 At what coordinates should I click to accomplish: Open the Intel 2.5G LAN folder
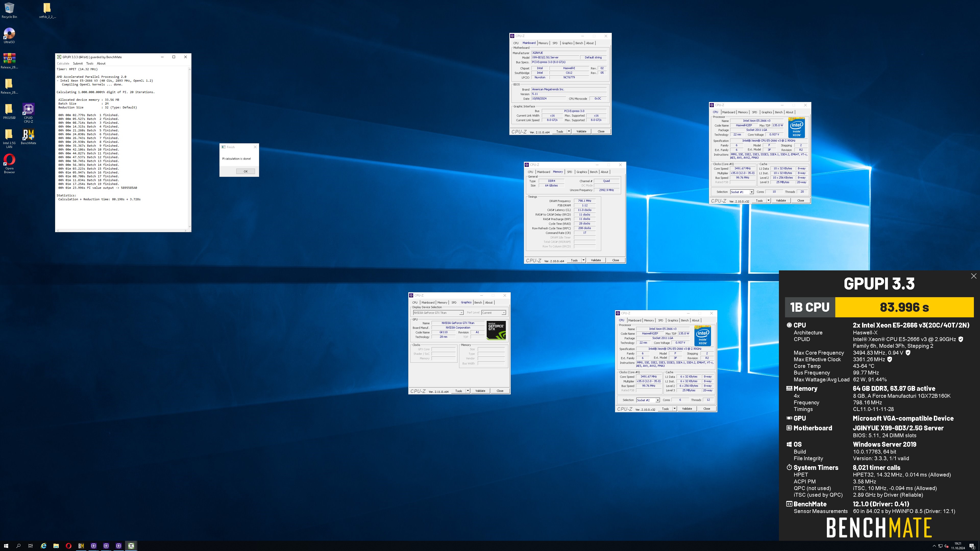coord(9,139)
